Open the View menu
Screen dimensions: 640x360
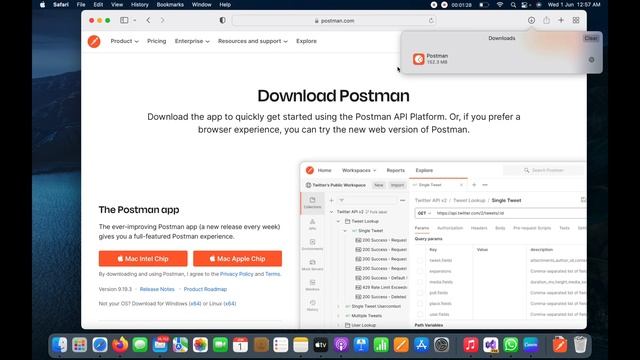click(117, 5)
